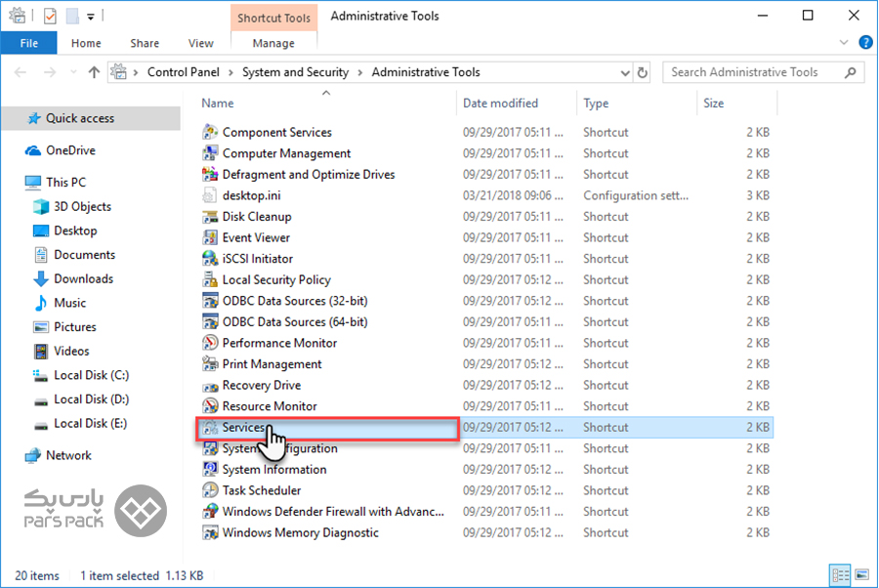
Task: Switch to details list view
Action: (x=840, y=575)
